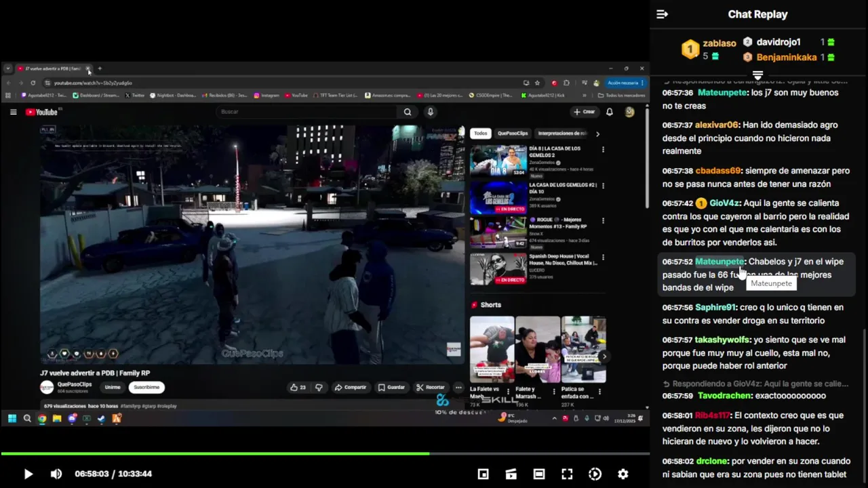Open the YouTube account avatar menu
This screenshot has width=868, height=488.
point(630,112)
